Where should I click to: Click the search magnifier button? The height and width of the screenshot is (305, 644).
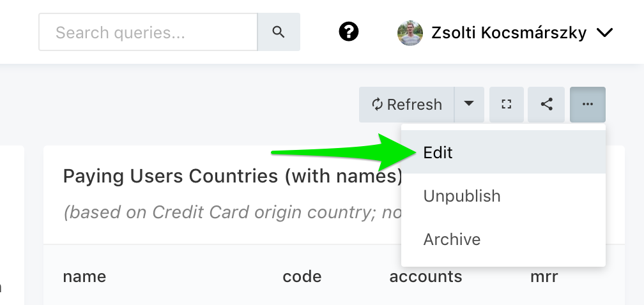(279, 32)
